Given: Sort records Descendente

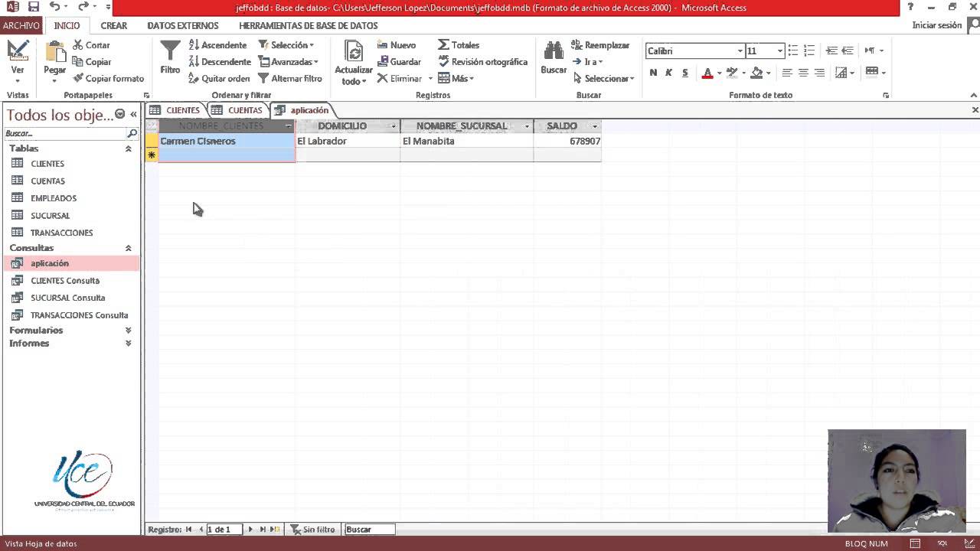Looking at the screenshot, I should [x=220, y=62].
